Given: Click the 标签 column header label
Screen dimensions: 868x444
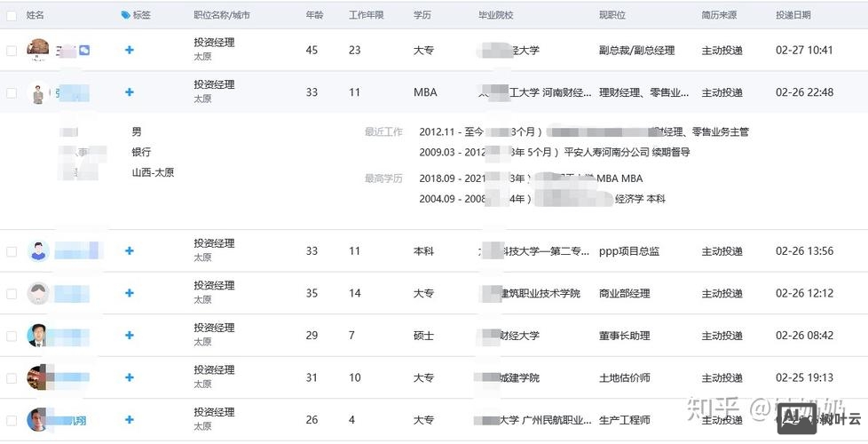Looking at the screenshot, I should click(142, 15).
